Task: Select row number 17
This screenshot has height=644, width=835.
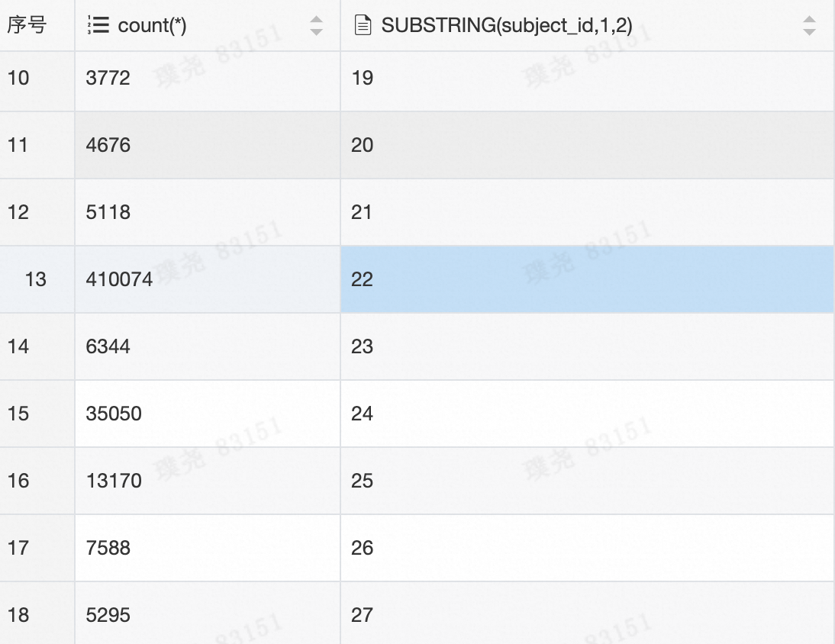Action: [x=18, y=548]
